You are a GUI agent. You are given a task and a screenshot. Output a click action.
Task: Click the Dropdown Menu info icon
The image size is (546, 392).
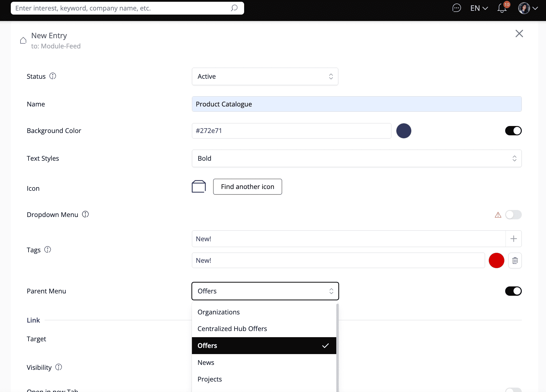pos(85,214)
